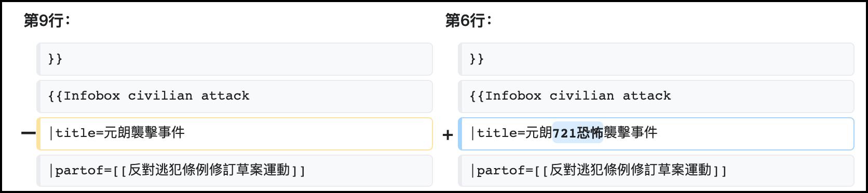Image resolution: width=868 pixels, height=193 pixels.
Task: Click the right closing braces }} line
Action: (656, 59)
